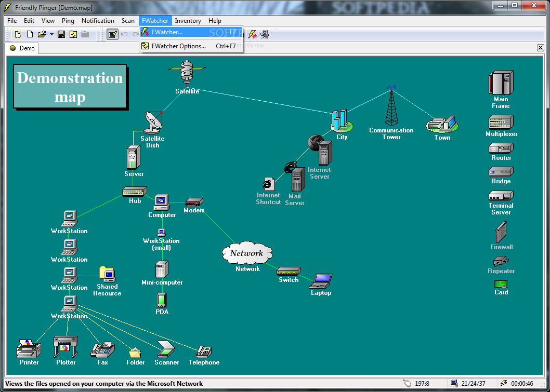Open the Notification menu
Screen dimensions: 550x392
tap(98, 21)
